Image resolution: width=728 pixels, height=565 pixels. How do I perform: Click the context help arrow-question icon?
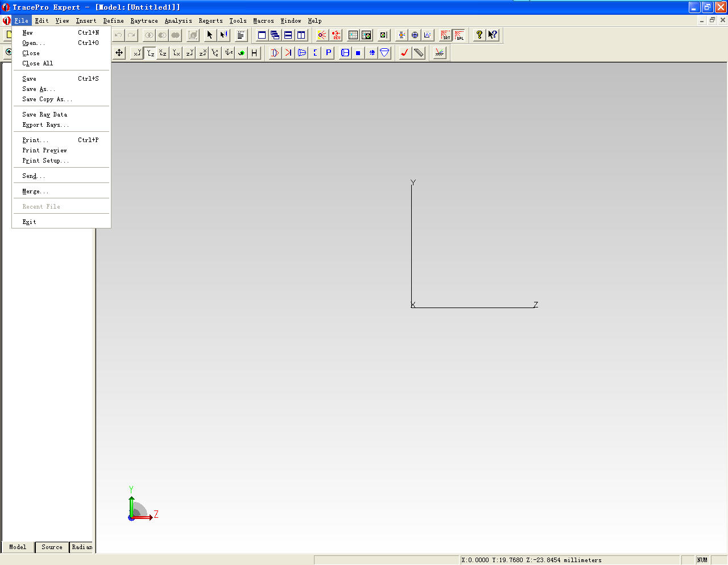click(x=493, y=35)
